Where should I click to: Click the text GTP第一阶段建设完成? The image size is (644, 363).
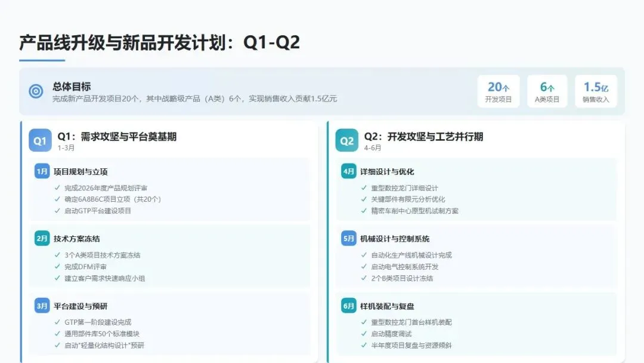coord(98,322)
